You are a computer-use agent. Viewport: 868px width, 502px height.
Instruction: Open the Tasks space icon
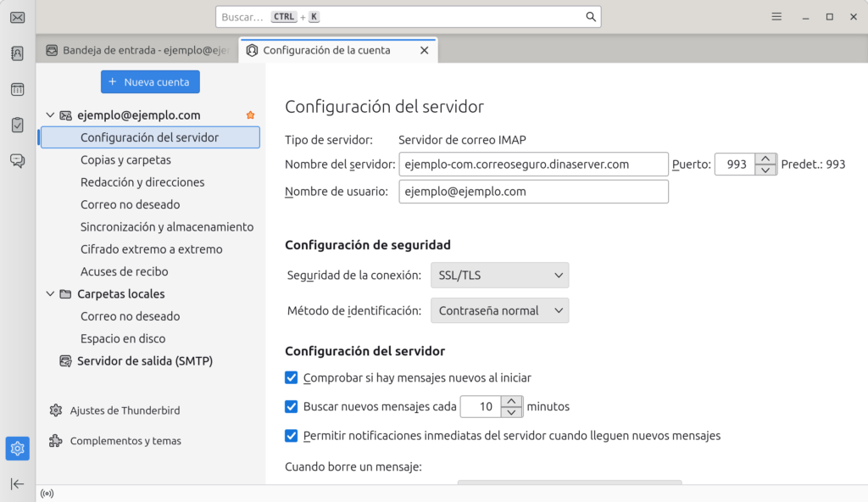(17, 124)
